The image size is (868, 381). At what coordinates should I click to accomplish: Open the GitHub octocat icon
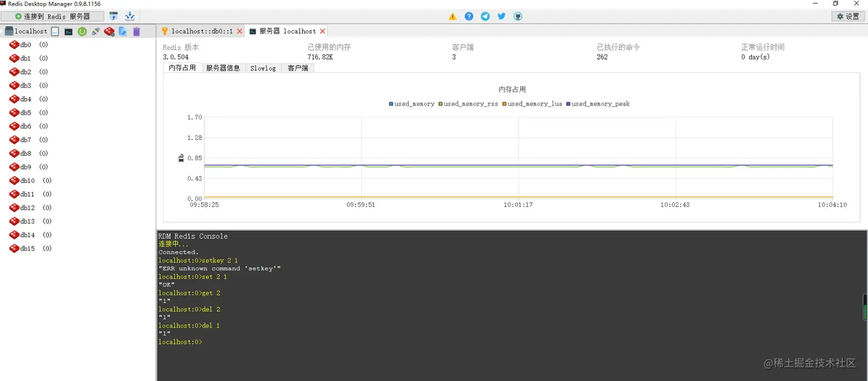[x=517, y=17]
